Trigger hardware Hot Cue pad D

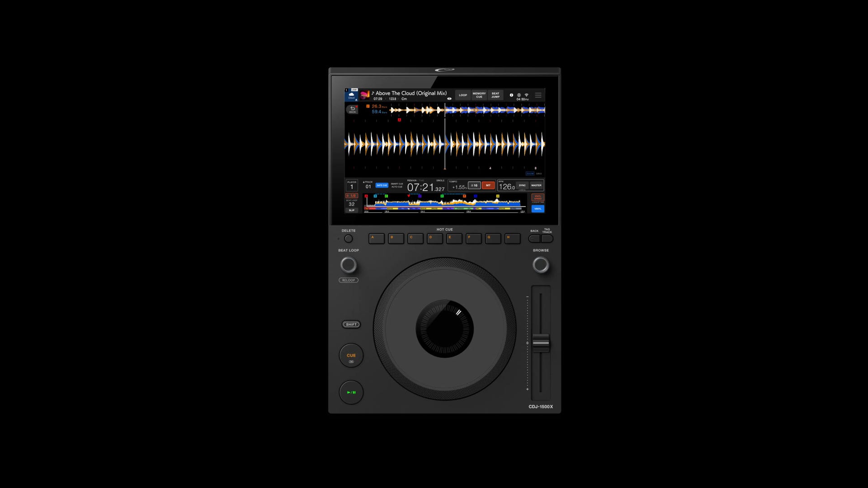[x=435, y=239]
